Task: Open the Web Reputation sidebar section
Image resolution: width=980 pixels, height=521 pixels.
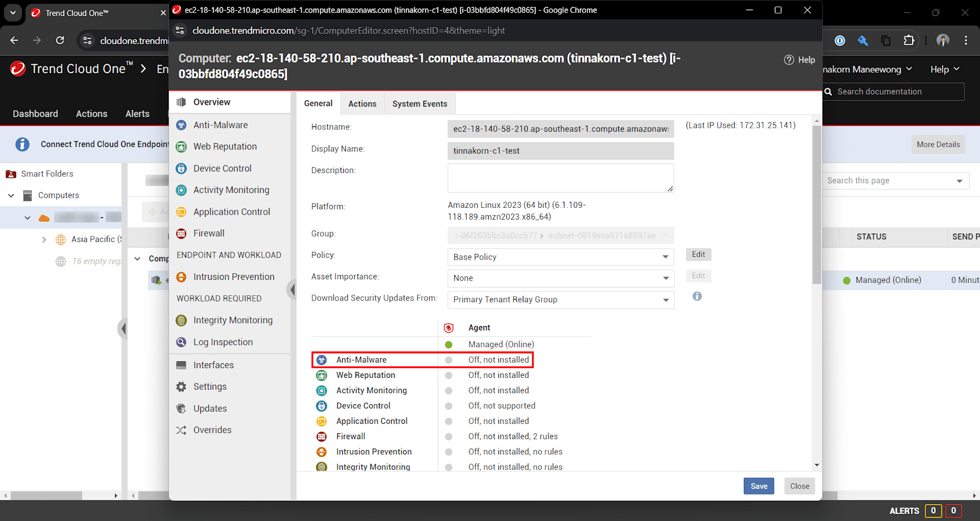Action: click(225, 147)
